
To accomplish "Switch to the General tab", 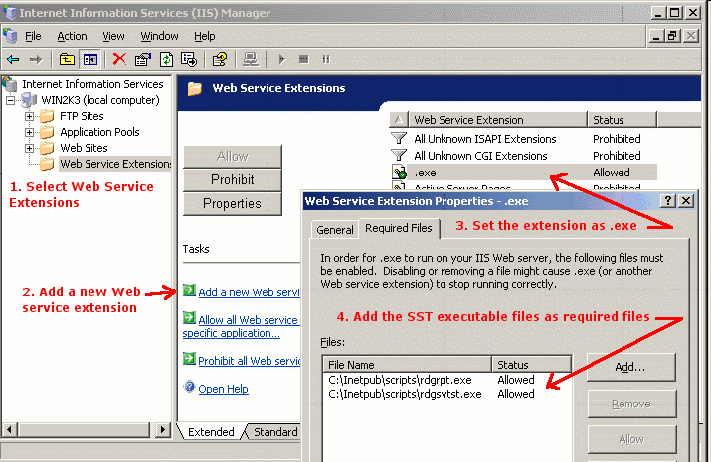I will click(x=335, y=230).
